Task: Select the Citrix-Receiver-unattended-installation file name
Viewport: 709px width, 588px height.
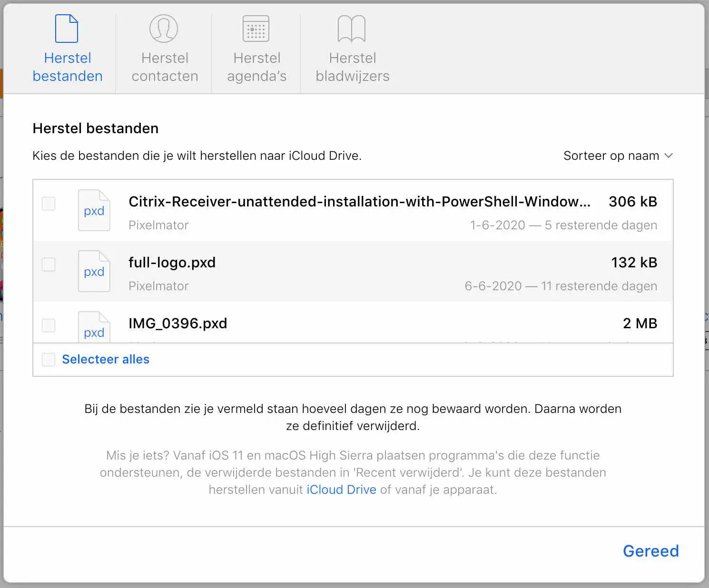Action: tap(360, 202)
